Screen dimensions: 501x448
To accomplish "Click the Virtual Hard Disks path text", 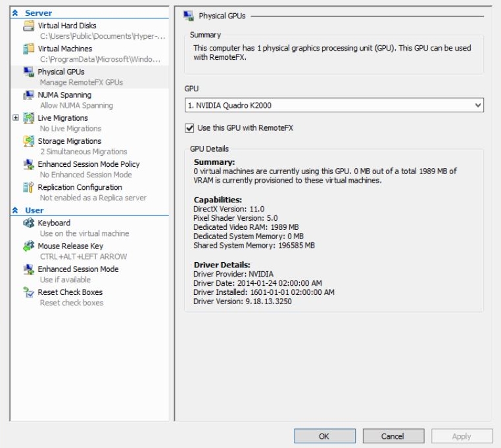I will pos(103,36).
